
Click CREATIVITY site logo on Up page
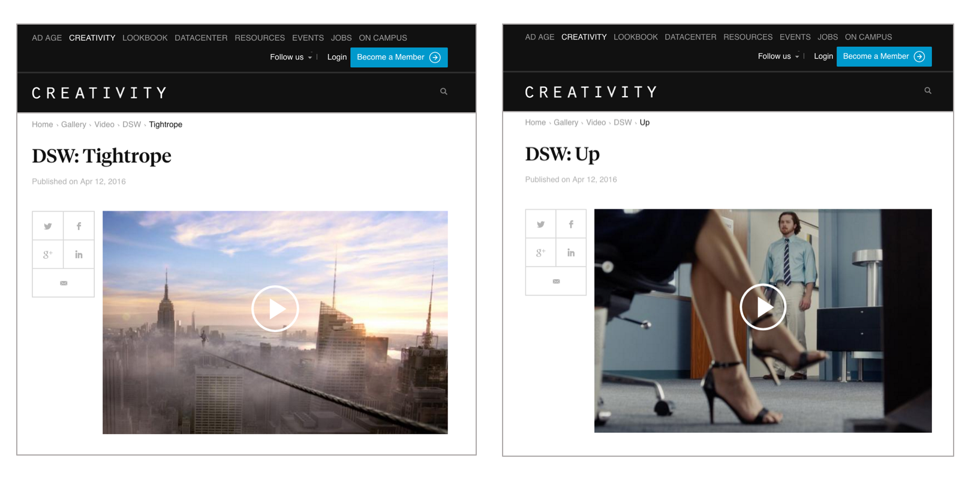click(591, 92)
